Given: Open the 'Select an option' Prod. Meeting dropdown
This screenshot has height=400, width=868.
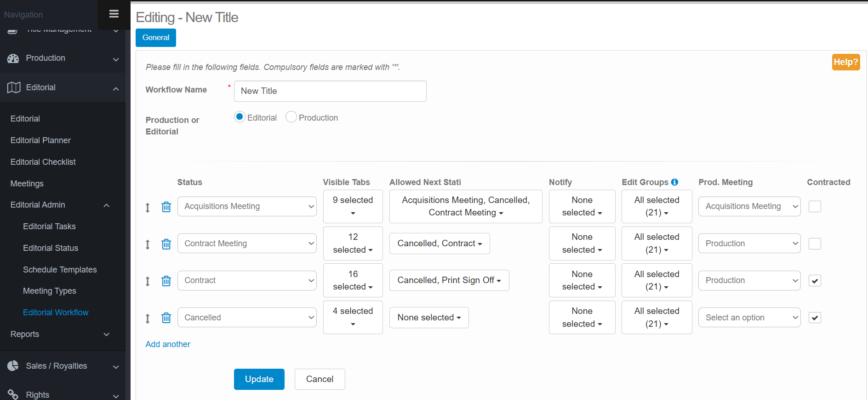Looking at the screenshot, I should pyautogui.click(x=749, y=318).
